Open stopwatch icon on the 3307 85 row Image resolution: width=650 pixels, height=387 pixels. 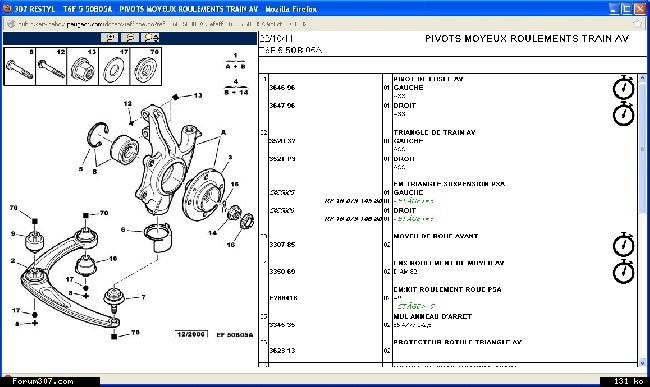(x=623, y=244)
